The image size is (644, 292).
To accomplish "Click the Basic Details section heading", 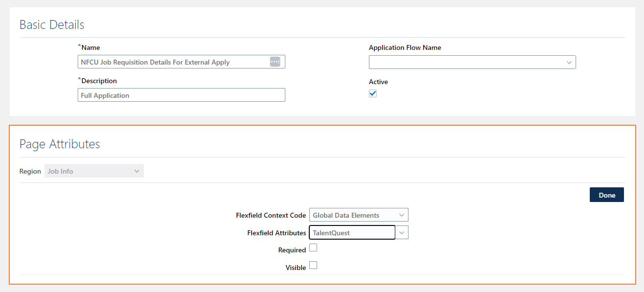I will pos(51,24).
